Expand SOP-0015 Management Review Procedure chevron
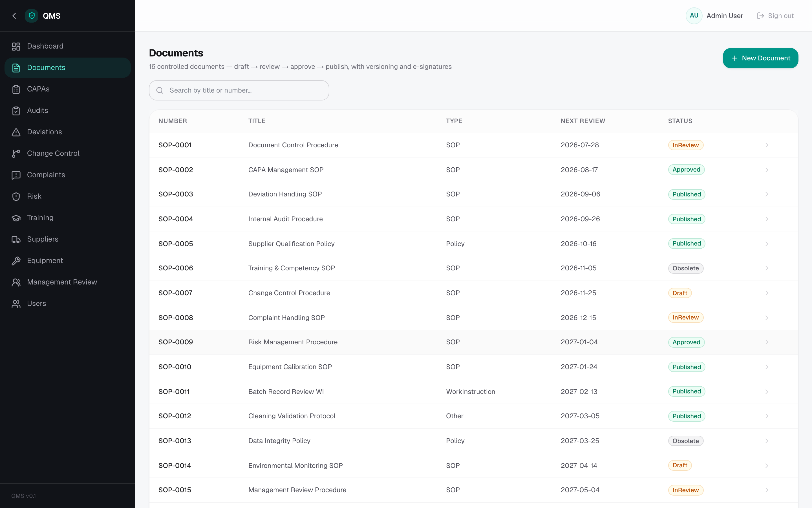The height and width of the screenshot is (508, 812). (x=767, y=490)
